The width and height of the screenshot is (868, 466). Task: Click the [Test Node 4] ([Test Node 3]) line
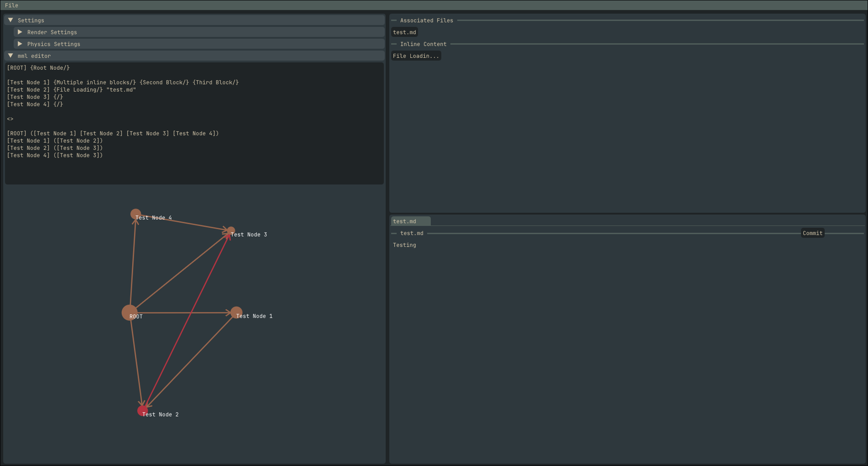pyautogui.click(x=55, y=155)
